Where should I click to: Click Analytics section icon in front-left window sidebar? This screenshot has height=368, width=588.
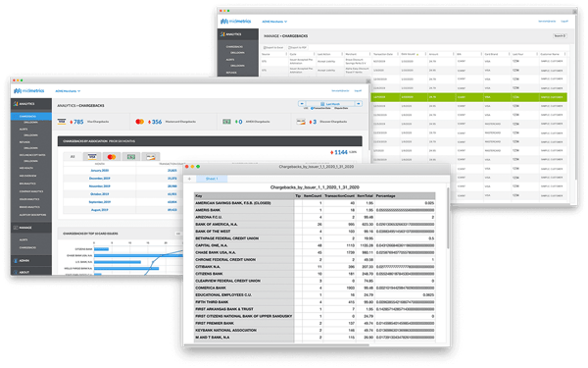(16, 104)
